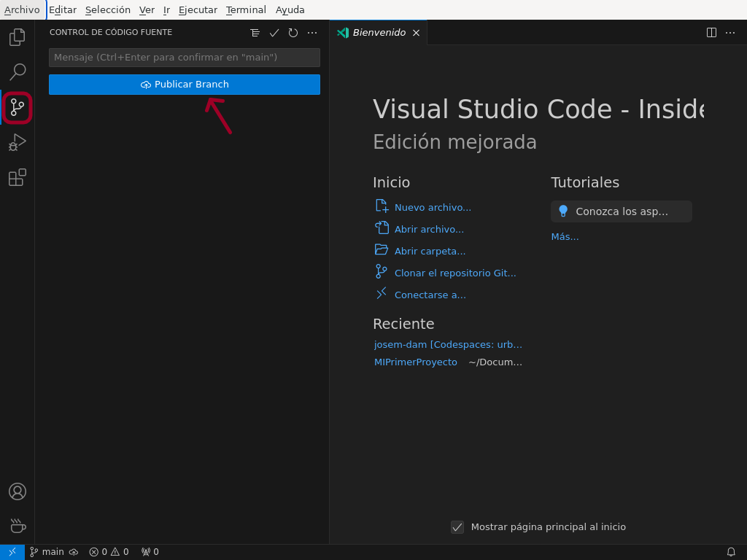Open the Ejecutar menu
The width and height of the screenshot is (747, 560).
[198, 10]
